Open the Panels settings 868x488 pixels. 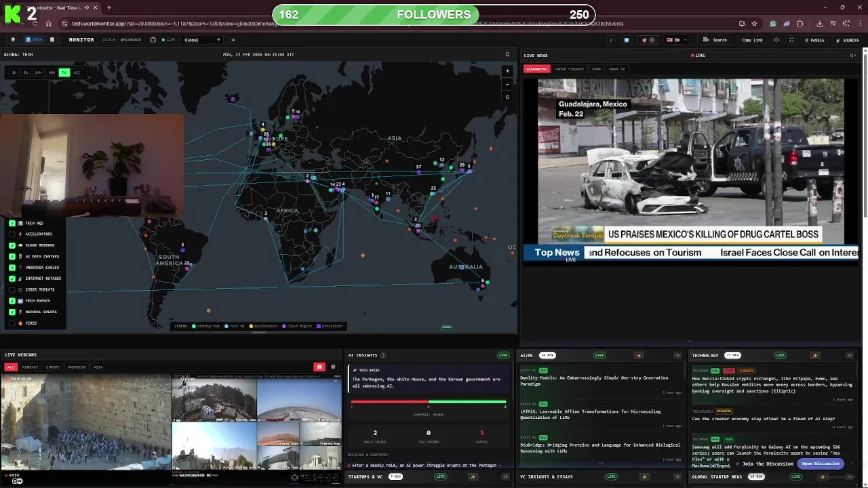coord(814,40)
